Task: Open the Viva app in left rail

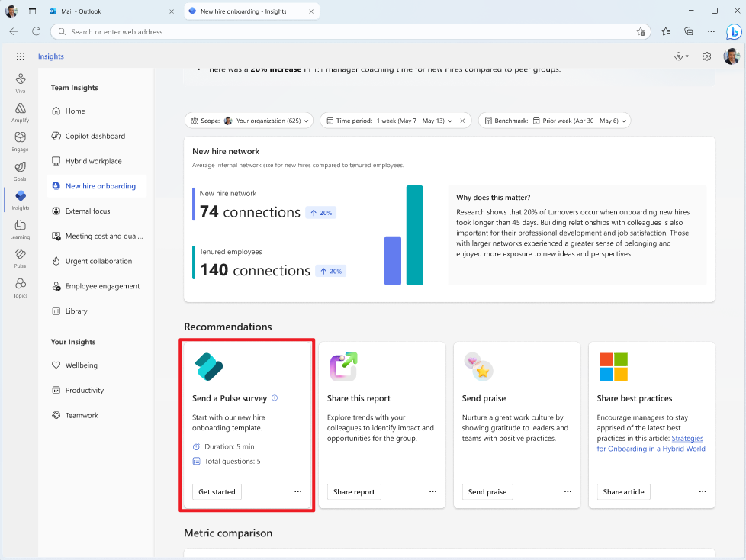Action: [20, 83]
